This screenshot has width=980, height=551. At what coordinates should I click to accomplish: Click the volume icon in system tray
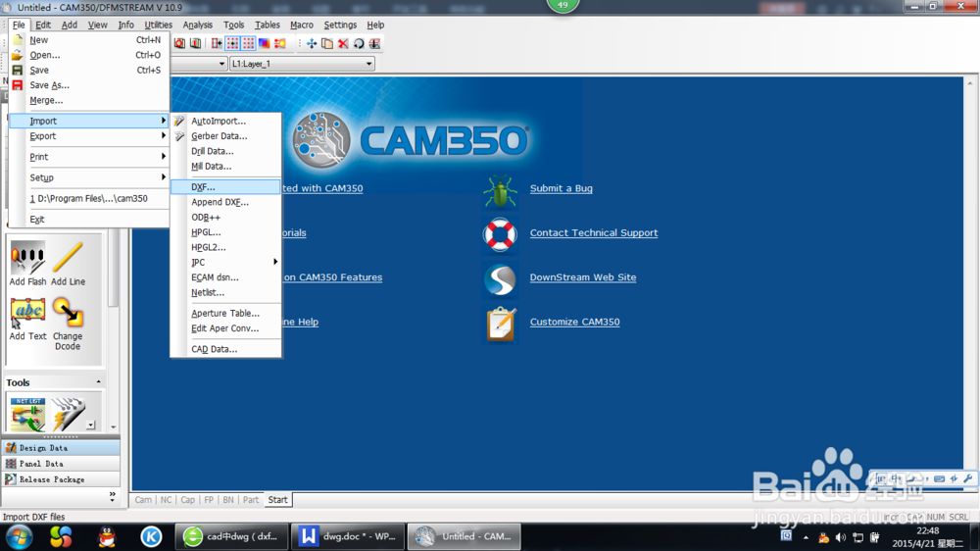pyautogui.click(x=841, y=537)
